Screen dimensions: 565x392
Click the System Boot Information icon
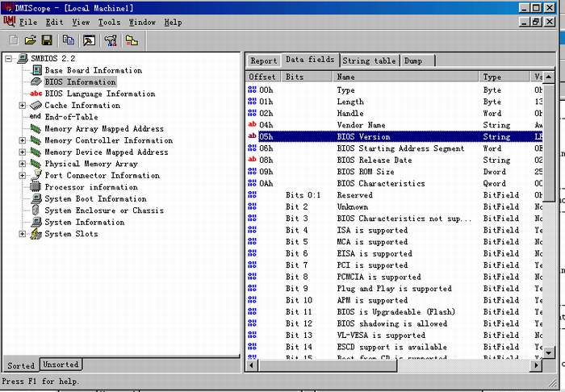click(x=36, y=198)
